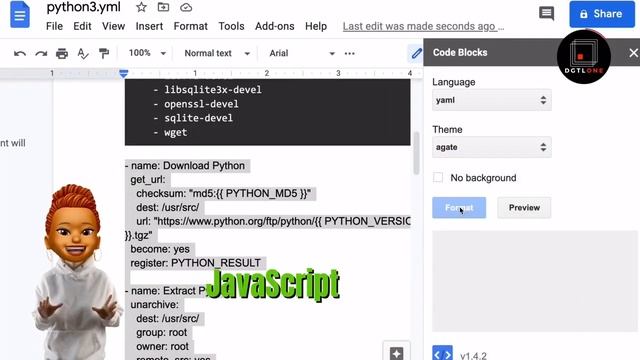Enable the No background checkbox

click(438, 178)
